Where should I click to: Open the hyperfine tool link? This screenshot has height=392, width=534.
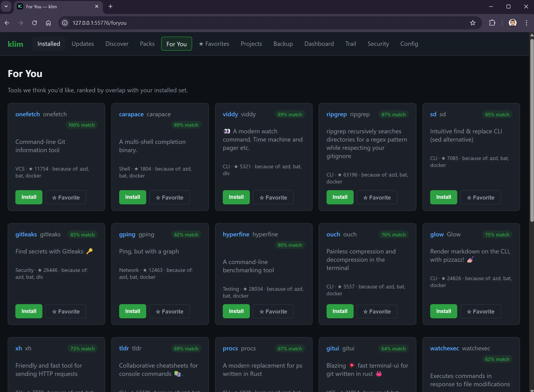pos(236,234)
